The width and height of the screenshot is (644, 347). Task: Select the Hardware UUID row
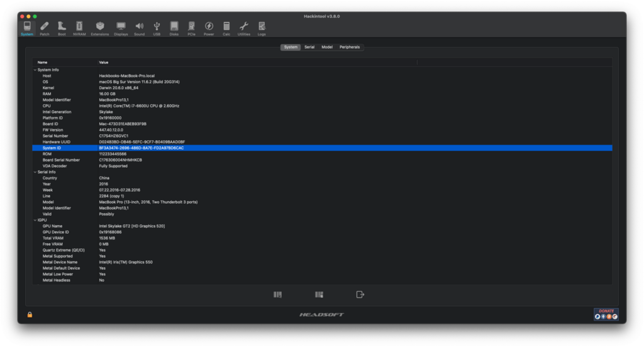[x=323, y=142]
